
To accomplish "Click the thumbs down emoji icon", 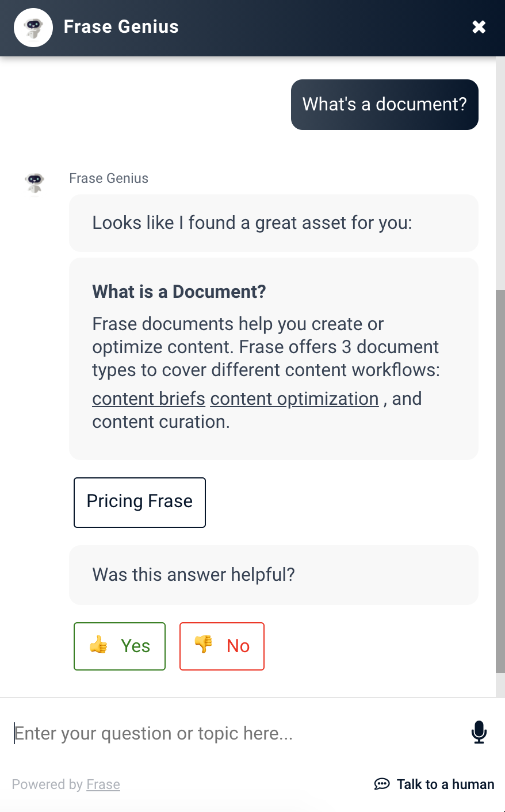I will pyautogui.click(x=204, y=645).
